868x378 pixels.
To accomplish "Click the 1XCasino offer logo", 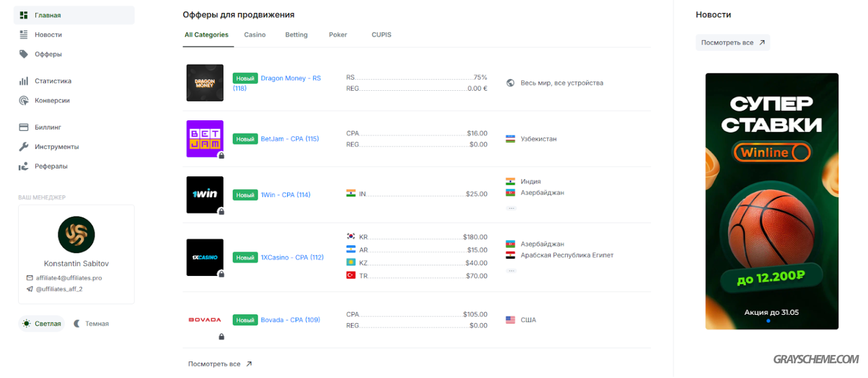I will (205, 257).
